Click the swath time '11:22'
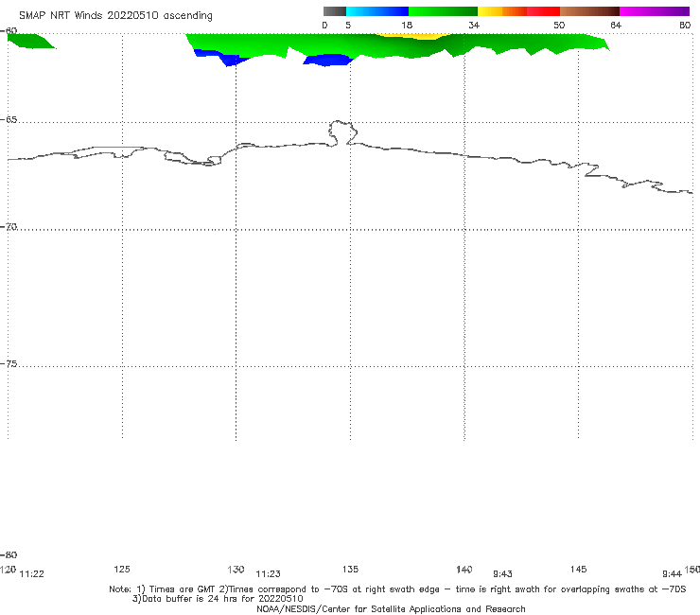Viewport: 700px width, 615px height. (x=32, y=574)
